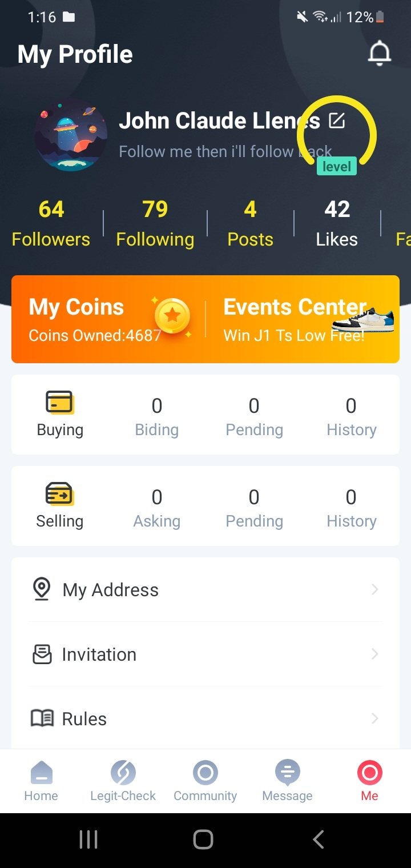The image size is (411, 868).
Task: Expand the Invitation row chevron
Action: click(374, 654)
